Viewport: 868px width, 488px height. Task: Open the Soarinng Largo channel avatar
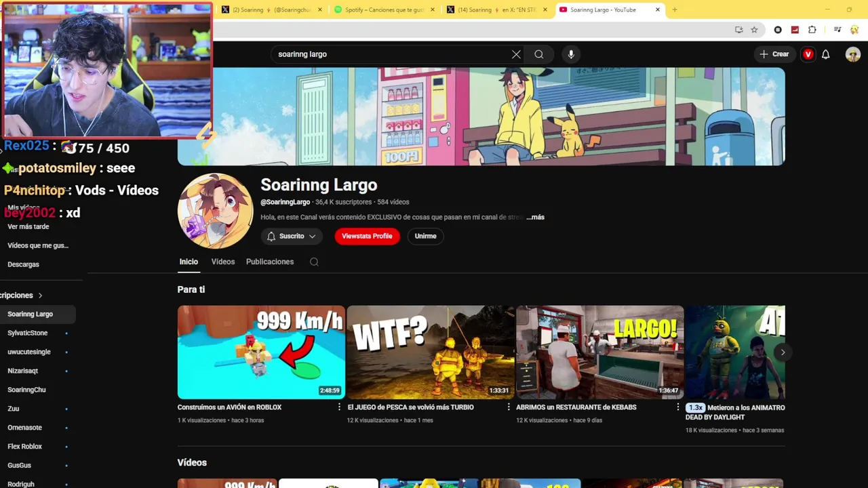pyautogui.click(x=215, y=211)
